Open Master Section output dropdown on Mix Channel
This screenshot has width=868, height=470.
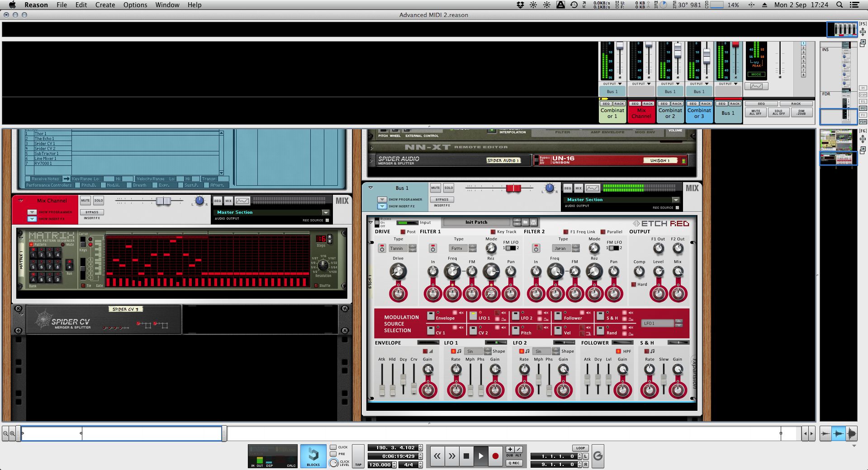click(326, 212)
